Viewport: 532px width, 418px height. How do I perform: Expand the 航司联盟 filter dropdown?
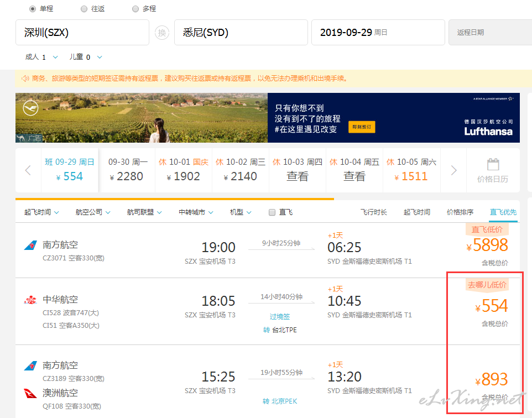[144, 212]
